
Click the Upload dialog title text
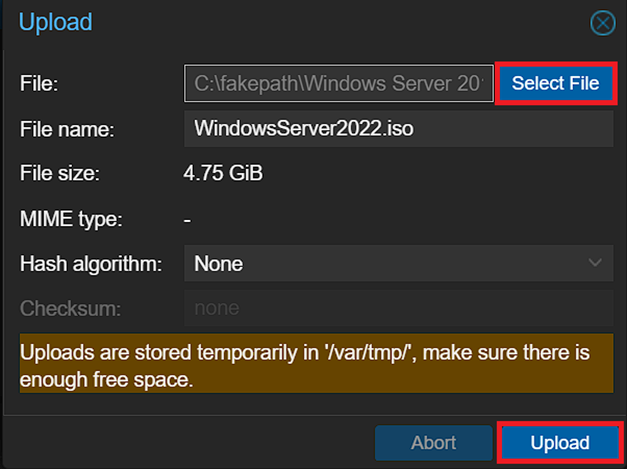(x=56, y=22)
